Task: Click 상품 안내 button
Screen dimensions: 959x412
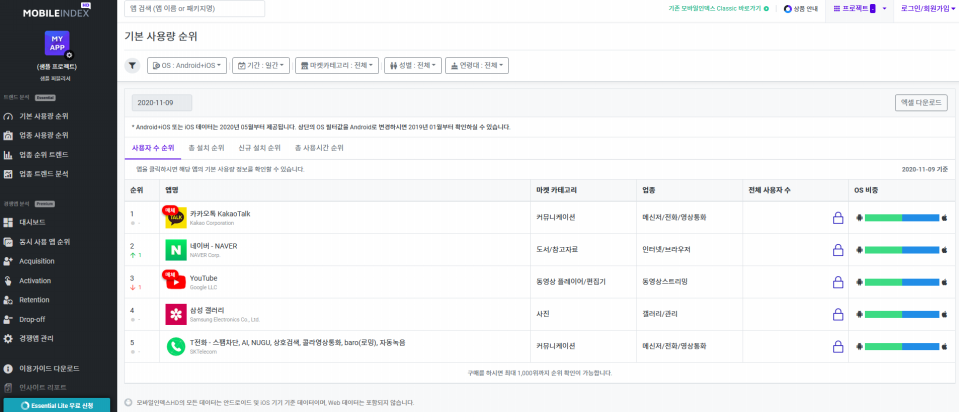Action: coord(801,9)
